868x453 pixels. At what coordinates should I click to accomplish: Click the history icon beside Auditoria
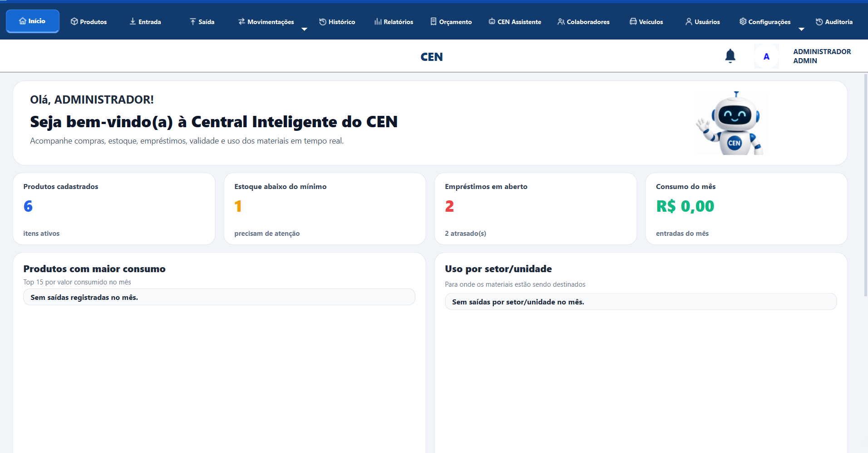click(819, 22)
